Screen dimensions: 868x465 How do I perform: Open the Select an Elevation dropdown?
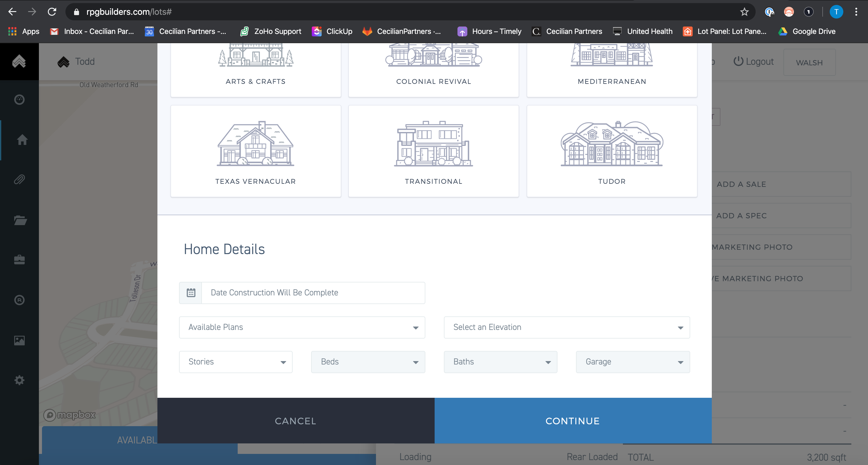[566, 327]
